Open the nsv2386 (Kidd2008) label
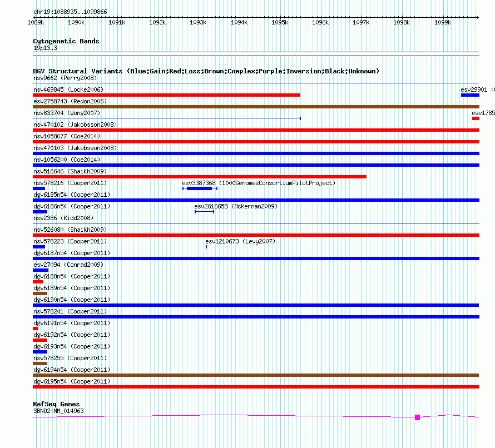The width and height of the screenshot is (495, 448). click(x=63, y=218)
